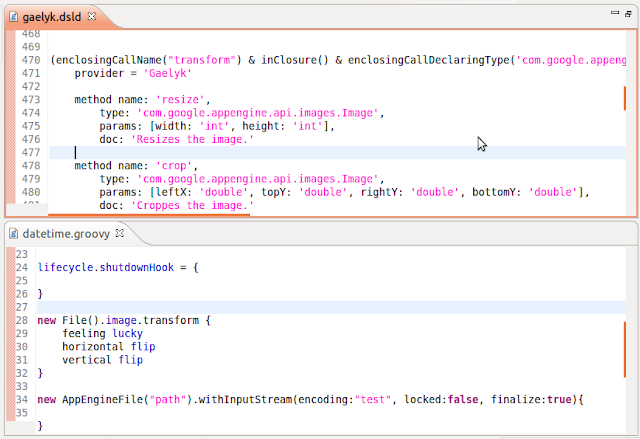Click the inClosure() call on line 470
Image resolution: width=640 pixels, height=439 pixels.
(x=295, y=60)
